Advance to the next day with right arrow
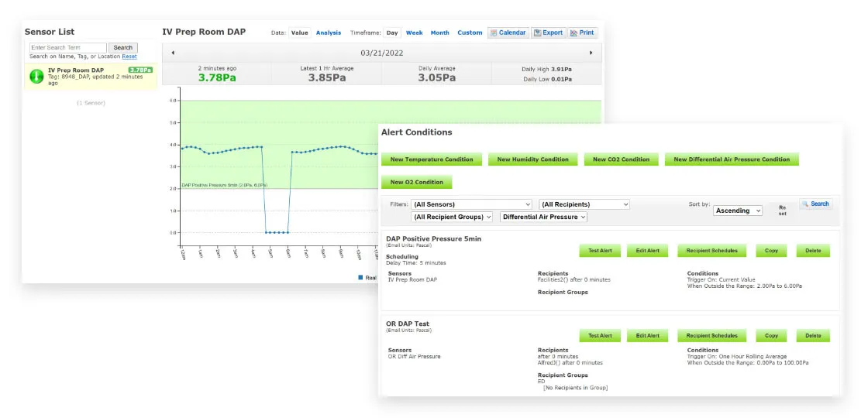The width and height of the screenshot is (868, 418). pos(591,53)
